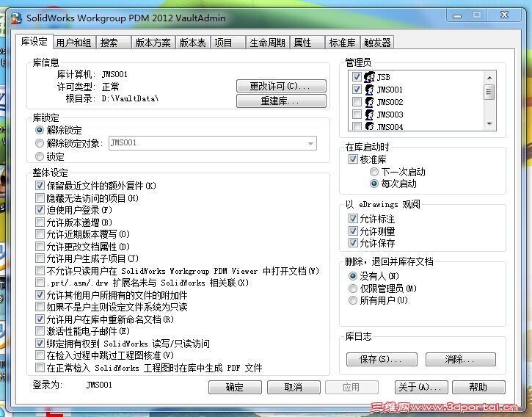Viewport: 532px width, 417px height.
Task: Click the JMS002 user icon in admin list
Action: click(369, 102)
